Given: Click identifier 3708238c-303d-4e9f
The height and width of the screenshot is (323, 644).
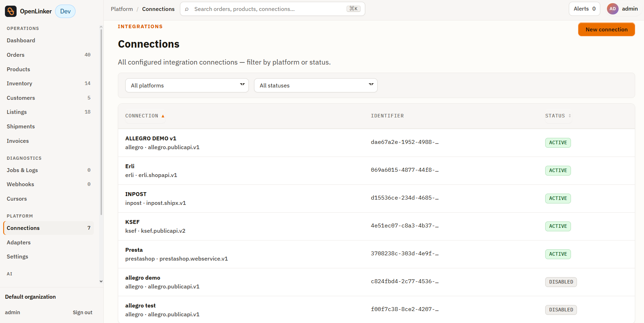Looking at the screenshot, I should 404,254.
